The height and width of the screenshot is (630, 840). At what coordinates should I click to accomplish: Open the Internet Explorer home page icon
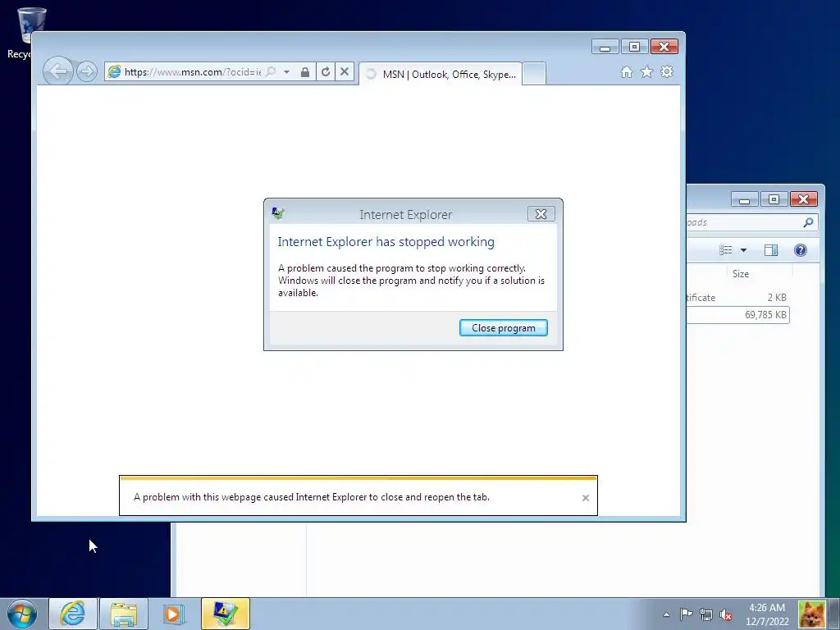(626, 72)
